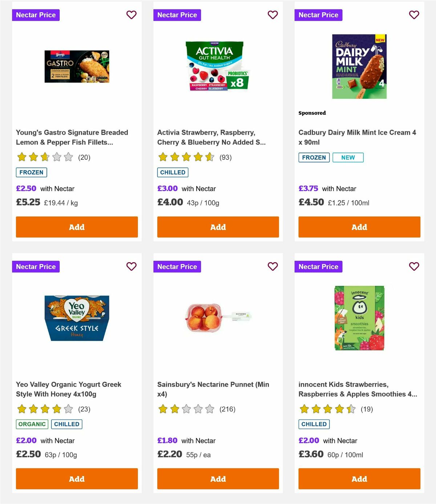Select the FROZEN tag on fish fillets
The height and width of the screenshot is (504, 436).
(x=31, y=172)
